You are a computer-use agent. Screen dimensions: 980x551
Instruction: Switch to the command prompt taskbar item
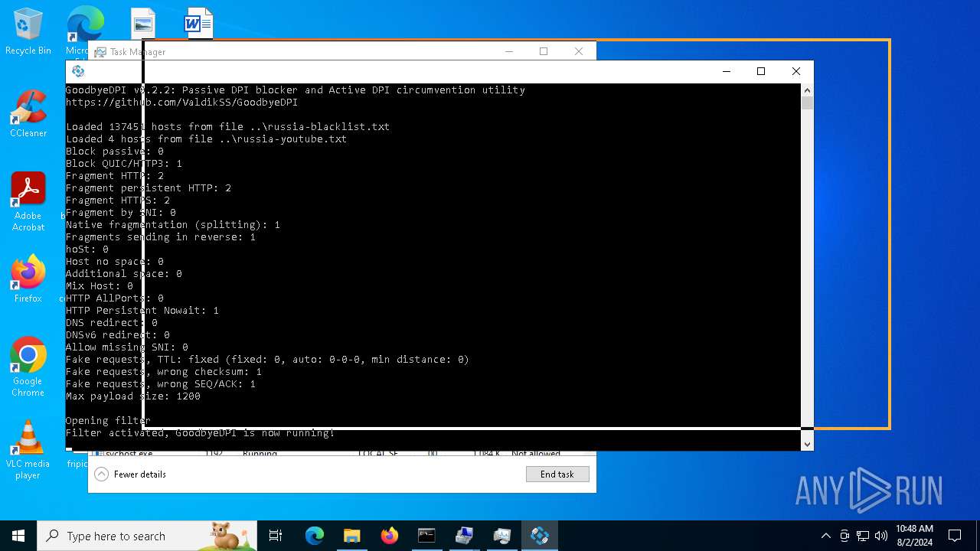(x=426, y=536)
